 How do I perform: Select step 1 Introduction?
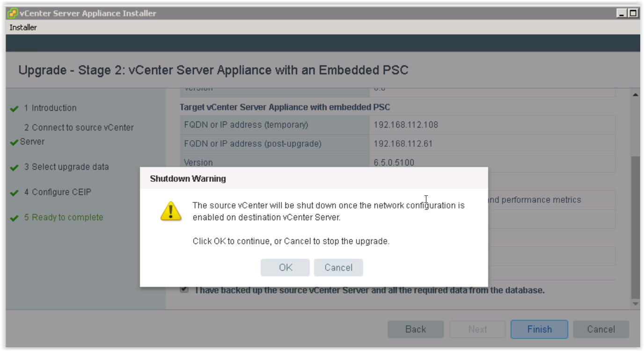point(50,108)
